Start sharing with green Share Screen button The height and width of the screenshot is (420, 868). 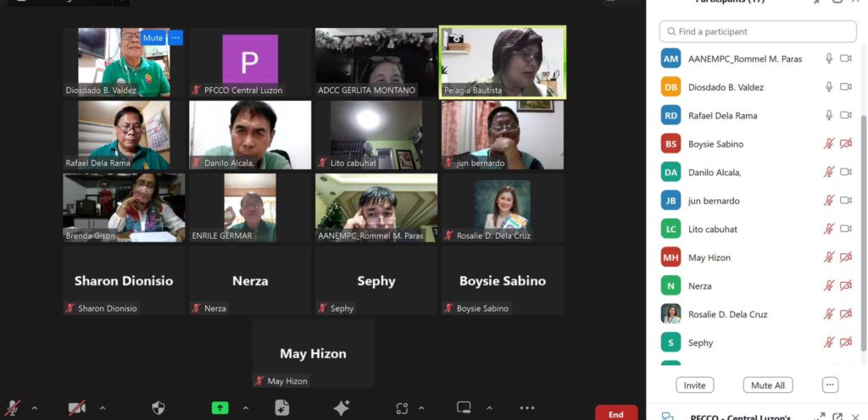tap(220, 408)
